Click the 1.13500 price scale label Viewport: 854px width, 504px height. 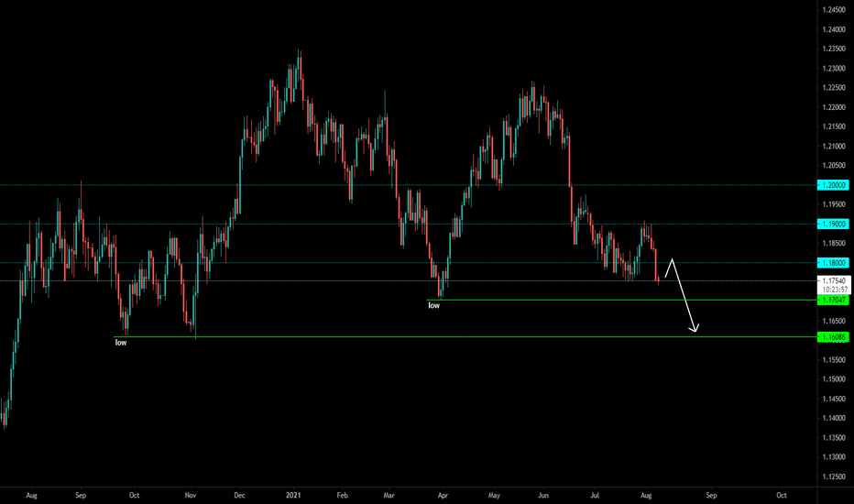click(834, 438)
